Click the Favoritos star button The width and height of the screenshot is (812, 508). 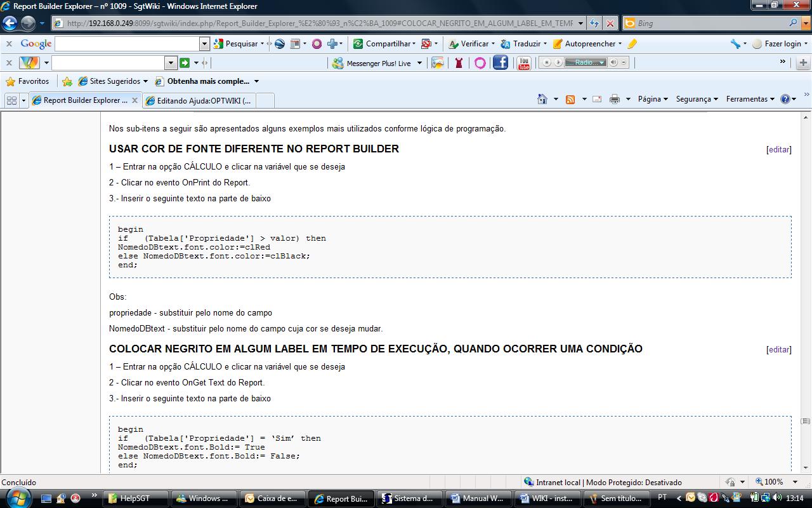[27, 81]
